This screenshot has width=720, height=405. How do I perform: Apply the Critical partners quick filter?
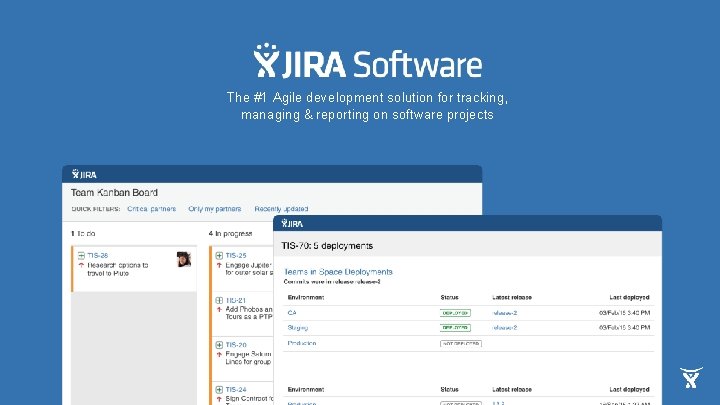[x=152, y=209]
